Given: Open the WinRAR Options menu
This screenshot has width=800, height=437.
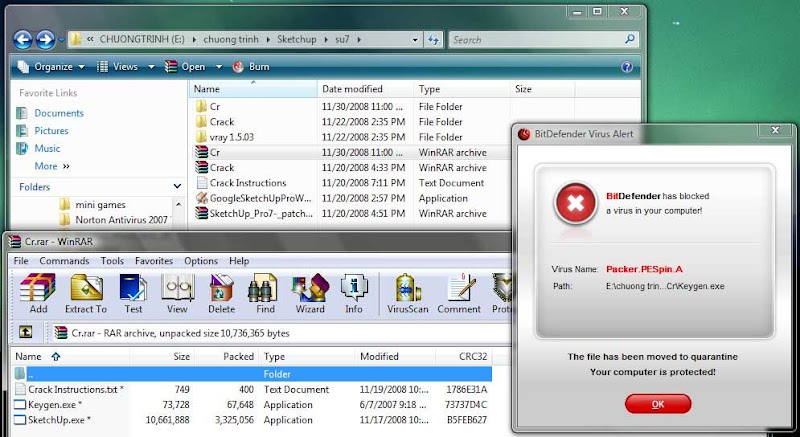Looking at the screenshot, I should click(x=201, y=261).
